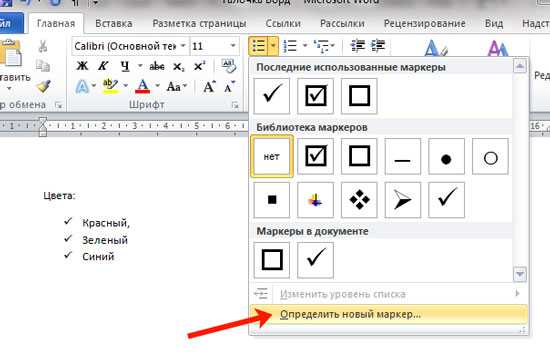
Task: Open Clipboard dialog launcher
Action: 58,105
